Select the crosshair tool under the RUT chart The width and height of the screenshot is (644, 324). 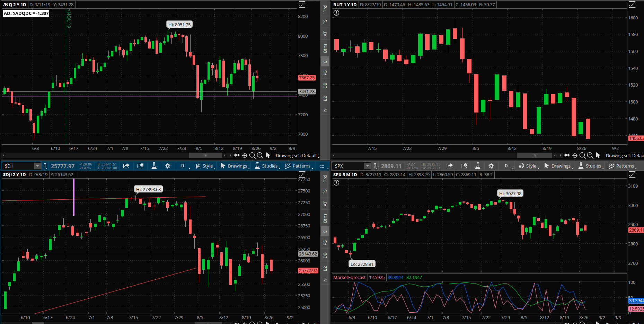click(575, 155)
